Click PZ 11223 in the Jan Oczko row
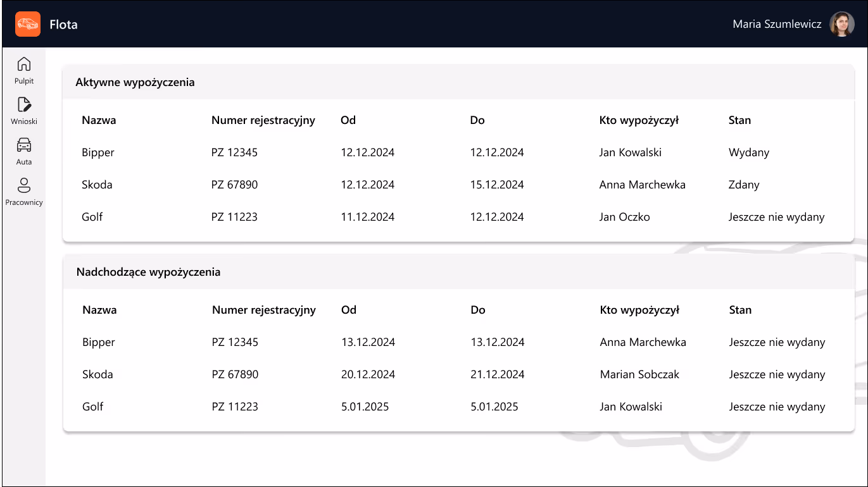868x487 pixels. point(234,217)
